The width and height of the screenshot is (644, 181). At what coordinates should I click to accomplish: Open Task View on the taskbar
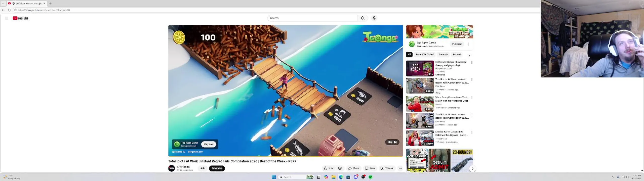click(318, 177)
